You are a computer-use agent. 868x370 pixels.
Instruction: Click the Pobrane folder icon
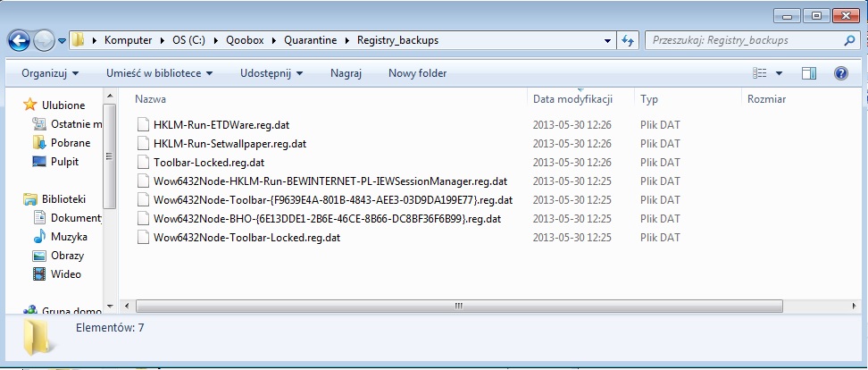click(39, 143)
